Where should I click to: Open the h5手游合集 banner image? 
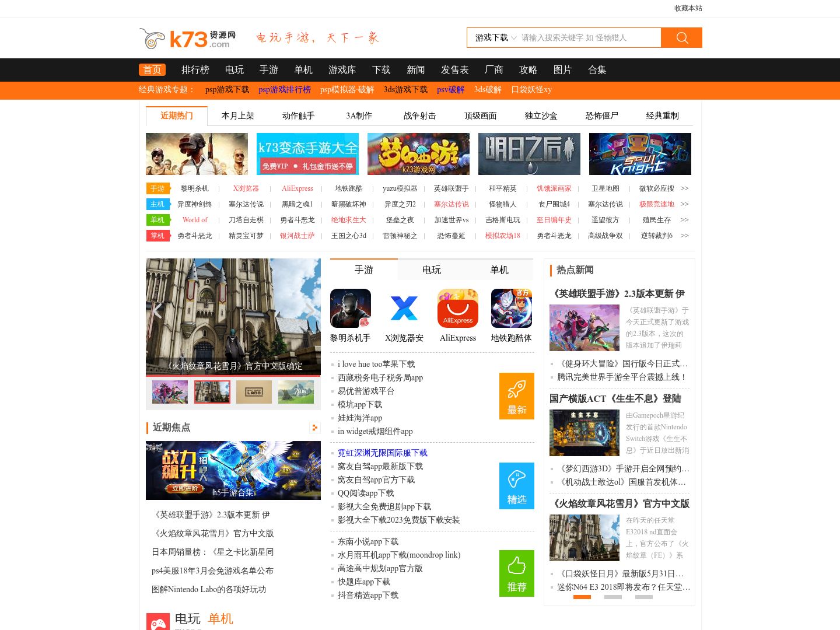point(233,471)
